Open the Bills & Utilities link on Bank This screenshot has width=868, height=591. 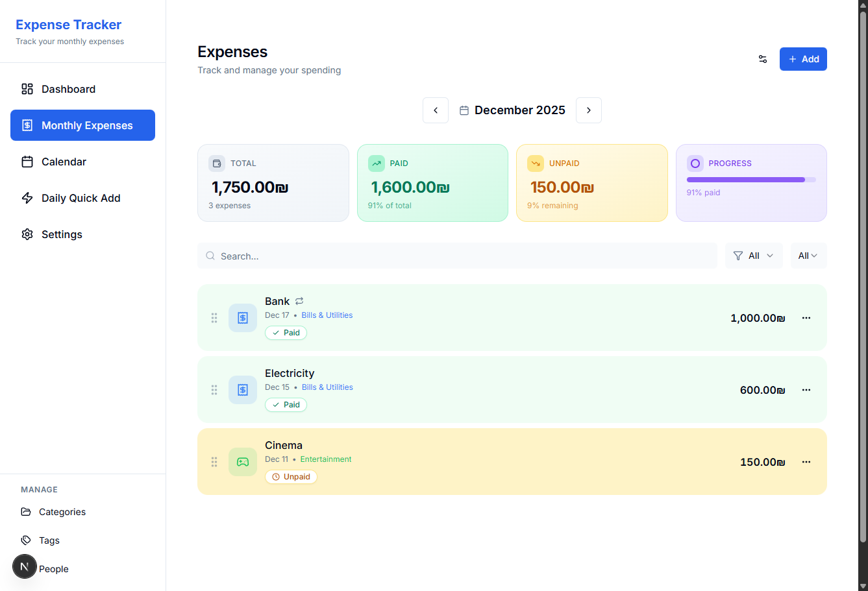[x=327, y=315]
